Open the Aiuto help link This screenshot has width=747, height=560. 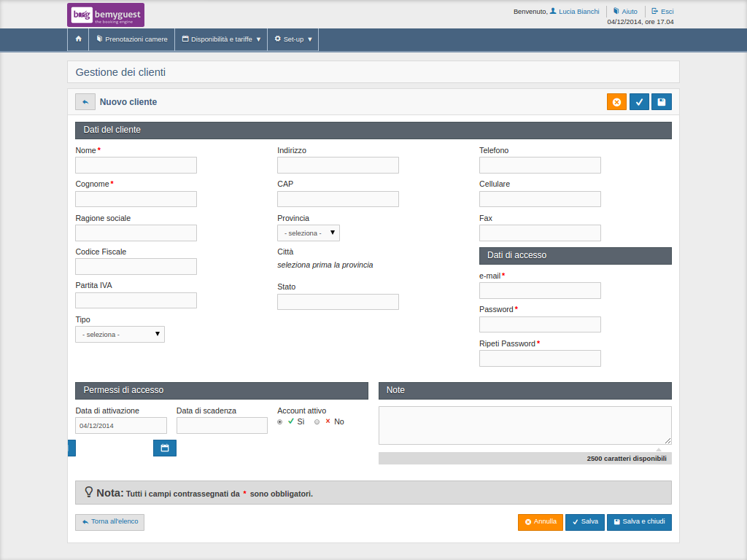625,12
